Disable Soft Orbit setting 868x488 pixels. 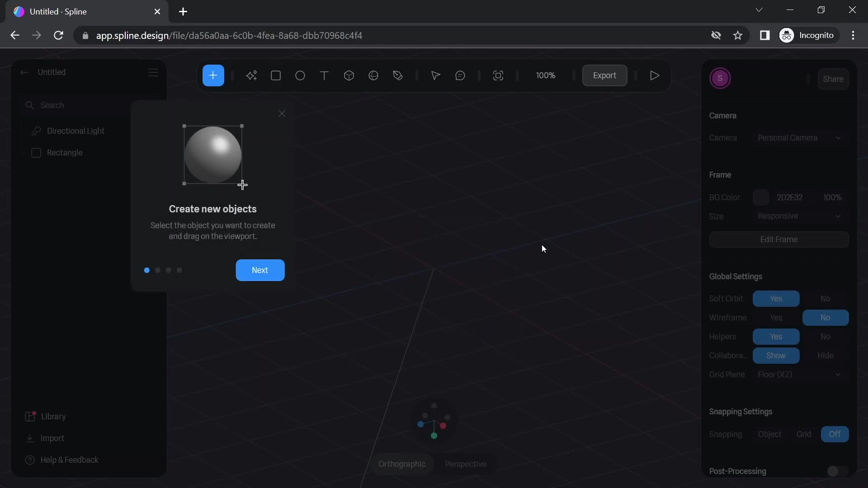point(825,299)
